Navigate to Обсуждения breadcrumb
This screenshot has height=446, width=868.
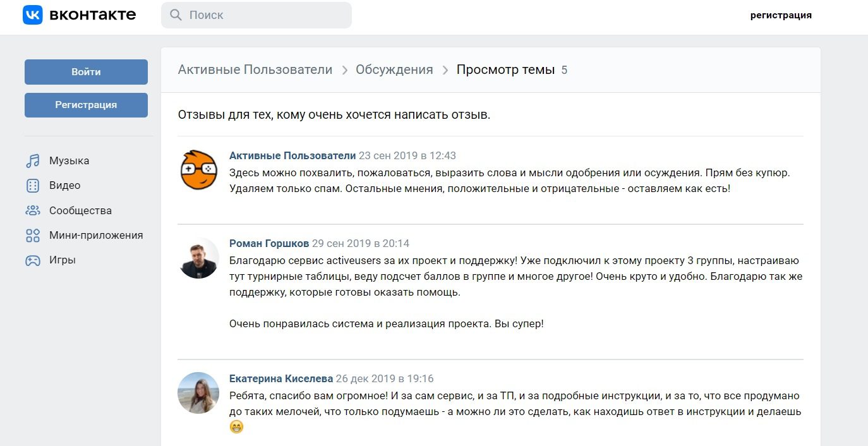point(394,70)
